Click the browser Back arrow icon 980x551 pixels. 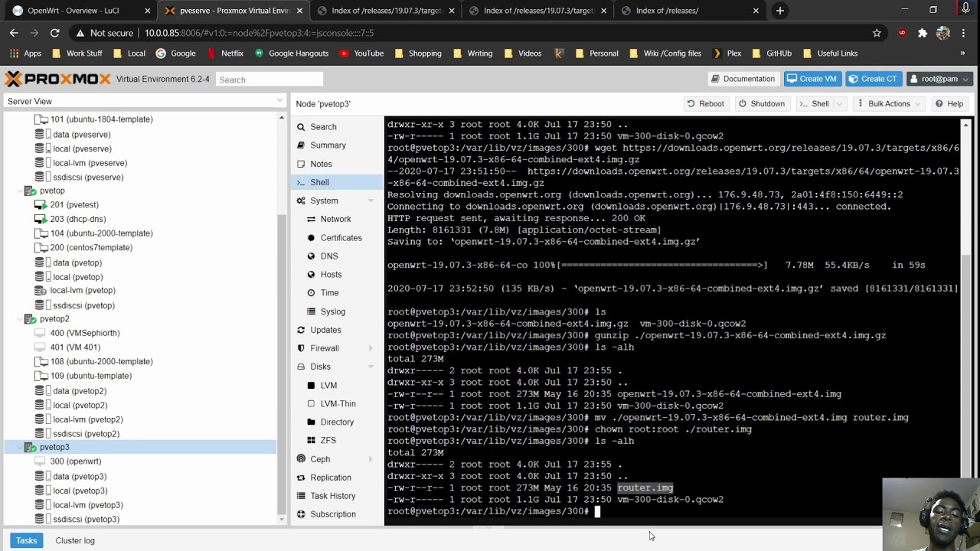[14, 33]
